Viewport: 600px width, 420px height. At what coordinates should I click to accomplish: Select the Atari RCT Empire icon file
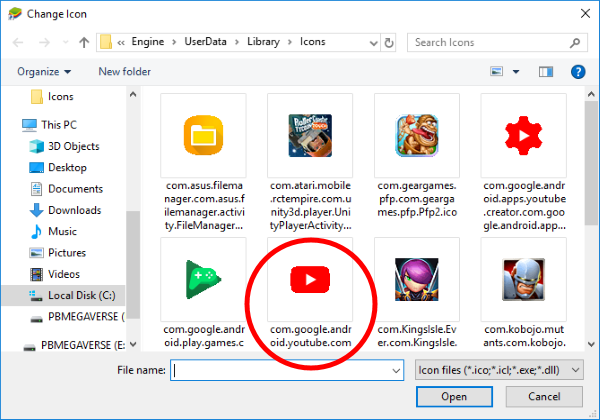coord(310,135)
